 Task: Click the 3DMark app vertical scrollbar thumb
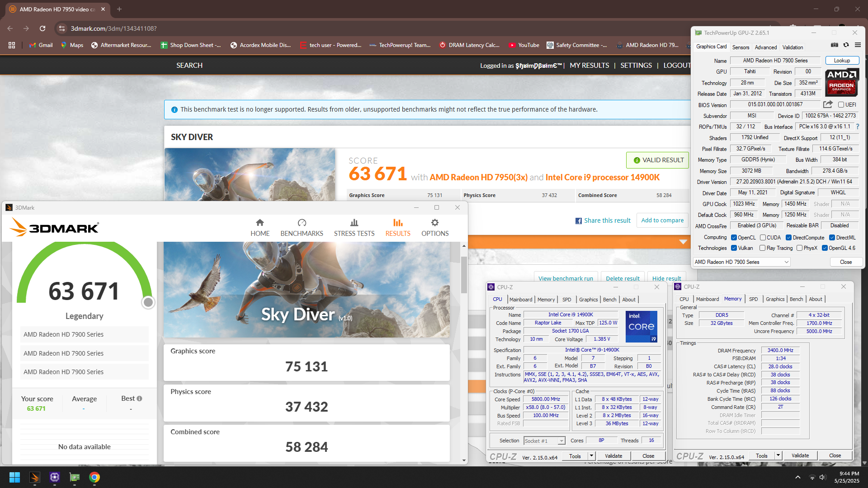(464, 275)
